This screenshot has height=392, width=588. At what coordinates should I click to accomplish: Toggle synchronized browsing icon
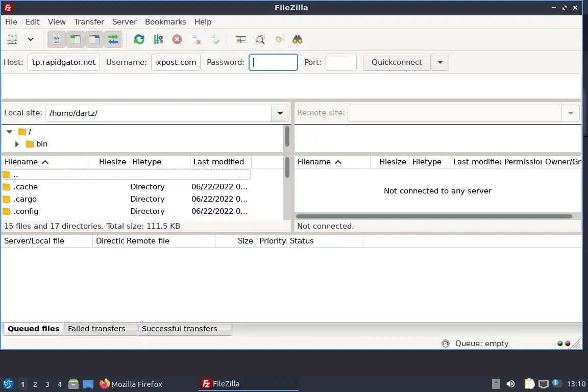click(x=279, y=39)
